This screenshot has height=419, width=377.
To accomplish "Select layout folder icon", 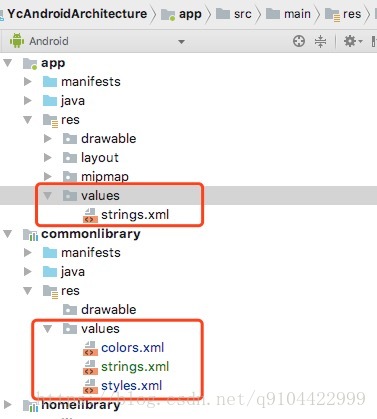I will [x=70, y=158].
